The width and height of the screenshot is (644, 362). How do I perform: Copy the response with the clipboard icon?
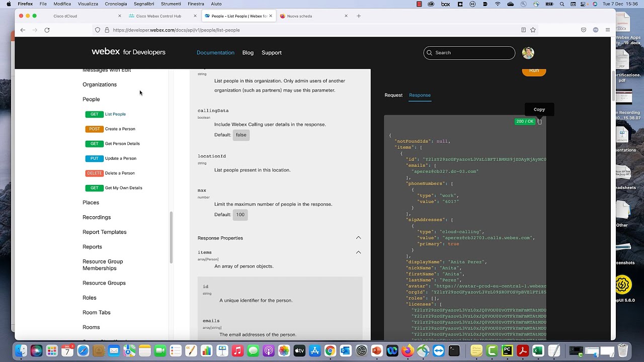coord(539,121)
